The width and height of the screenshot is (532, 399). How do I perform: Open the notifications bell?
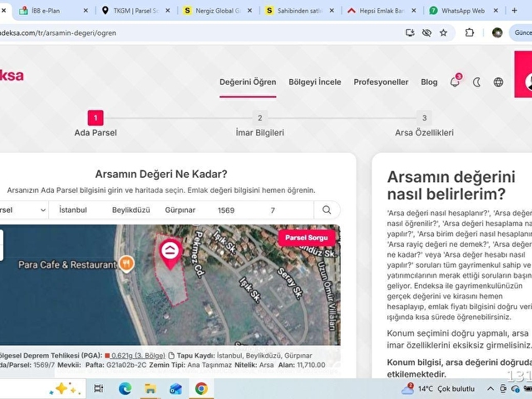[x=455, y=81]
